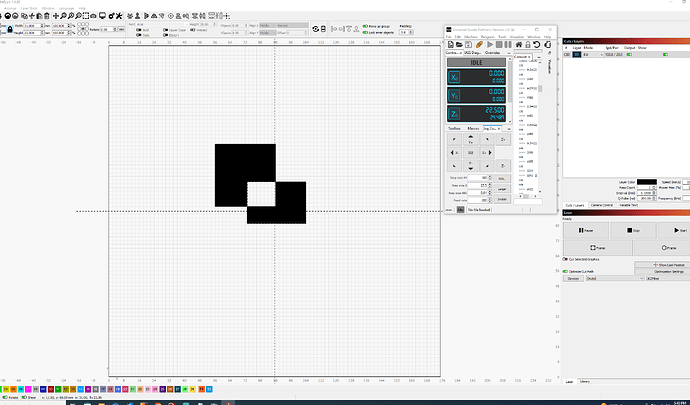Click the lock aspect ratio padlock icon
The height and width of the screenshot is (405, 690).
pyautogui.click(x=10, y=29)
